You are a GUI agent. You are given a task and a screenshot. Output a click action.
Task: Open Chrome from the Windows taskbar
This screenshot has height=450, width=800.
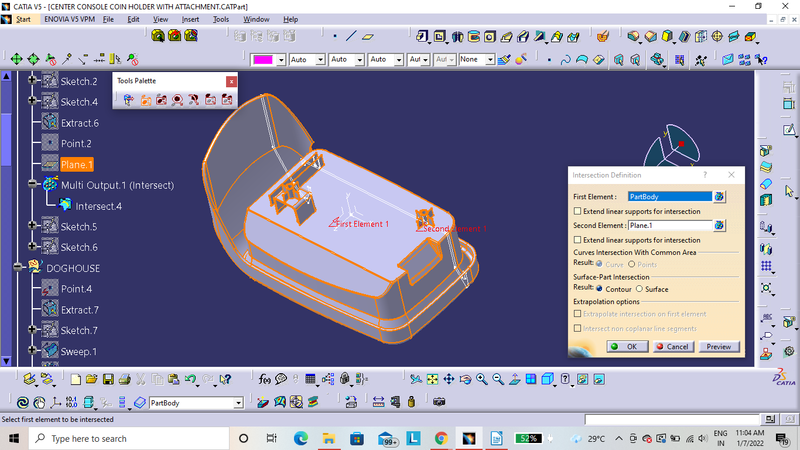click(x=441, y=438)
